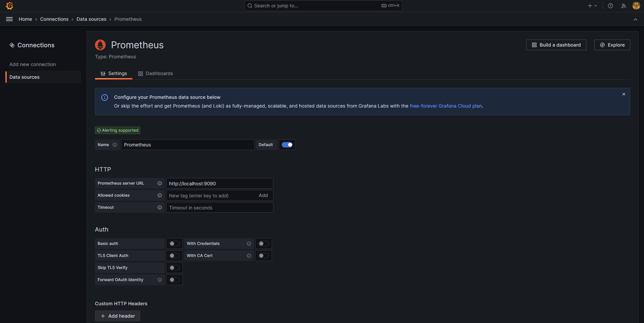Screen dimensions: 644x323
Task: Click info icon beside With CA Cert
Action: pyautogui.click(x=249, y=256)
